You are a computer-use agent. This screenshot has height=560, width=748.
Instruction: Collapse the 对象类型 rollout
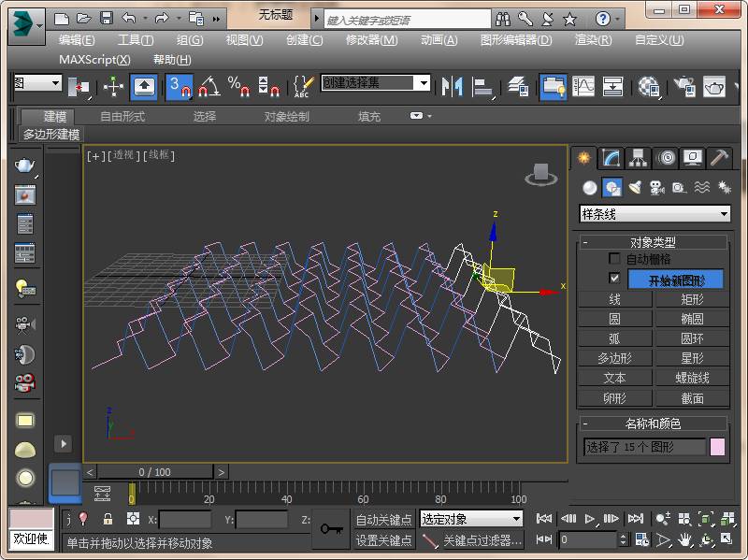585,242
